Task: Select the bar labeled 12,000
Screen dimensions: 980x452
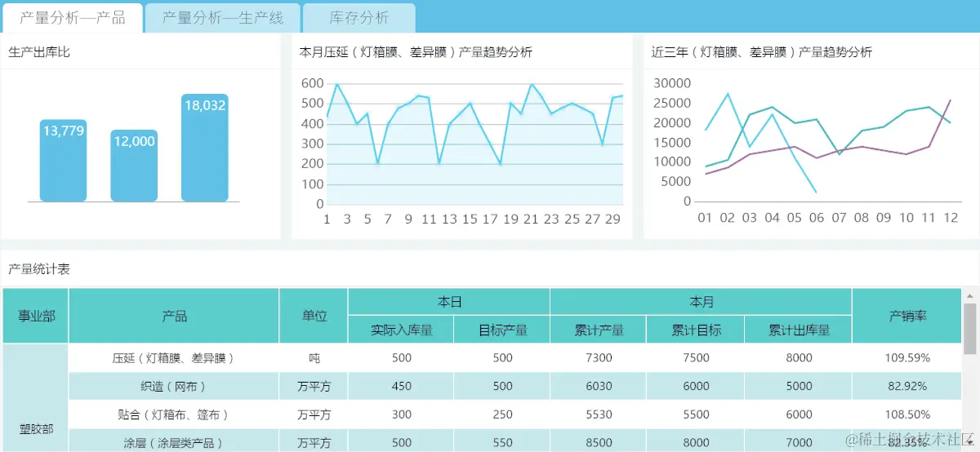Action: pos(134,166)
